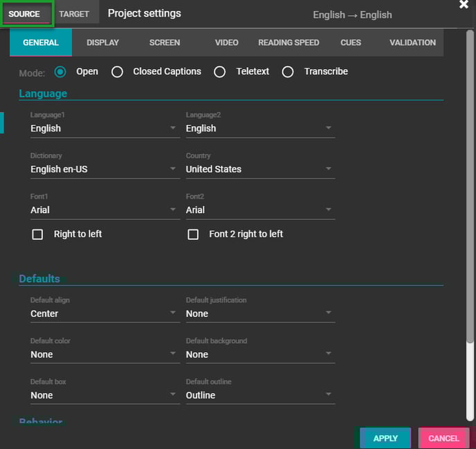Screen dimensions: 476x449
Task: Enable the Right to left checkbox
Action: tap(38, 235)
